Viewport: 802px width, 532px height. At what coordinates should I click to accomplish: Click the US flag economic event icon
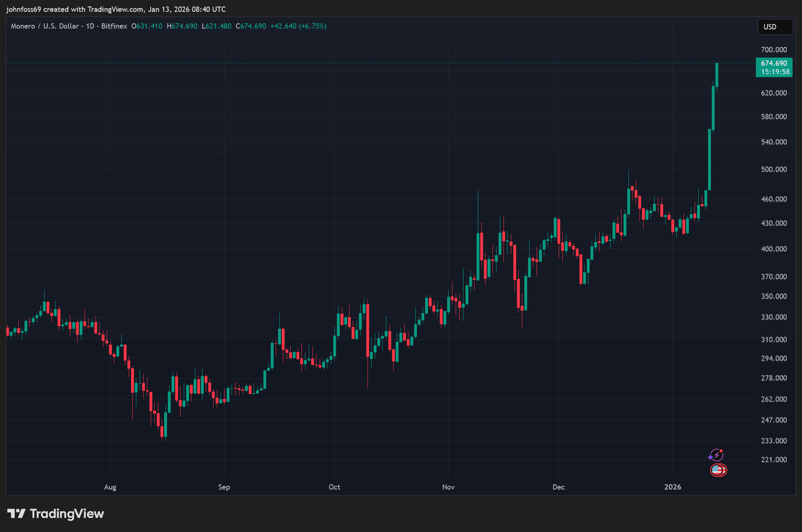(x=717, y=470)
